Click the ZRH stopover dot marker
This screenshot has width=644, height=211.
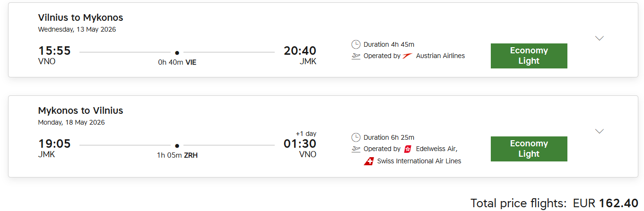coord(177,146)
